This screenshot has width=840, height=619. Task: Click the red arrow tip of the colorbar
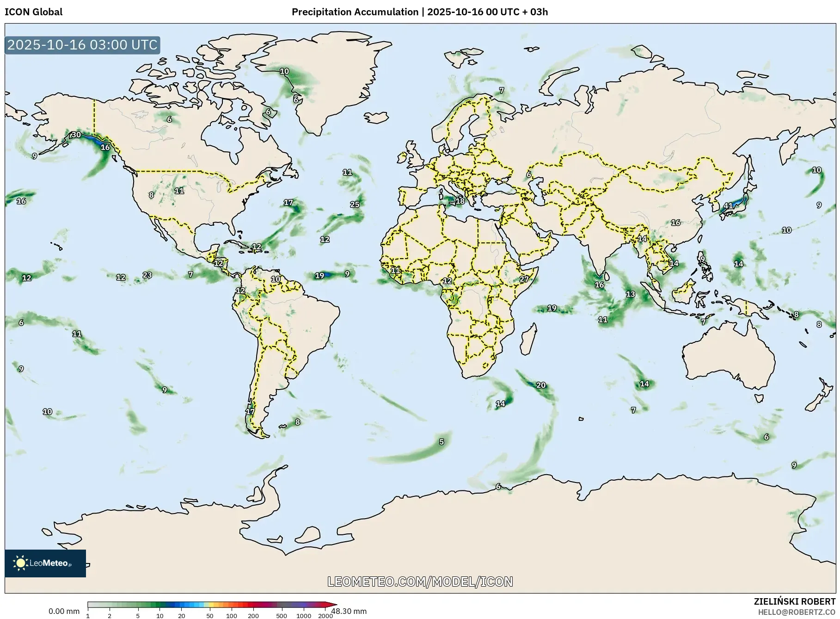pos(331,604)
